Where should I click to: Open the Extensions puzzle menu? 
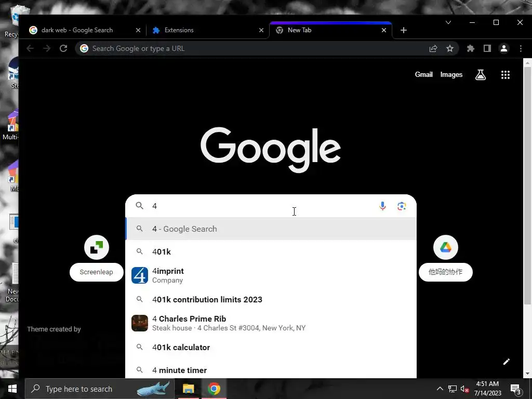click(x=470, y=48)
